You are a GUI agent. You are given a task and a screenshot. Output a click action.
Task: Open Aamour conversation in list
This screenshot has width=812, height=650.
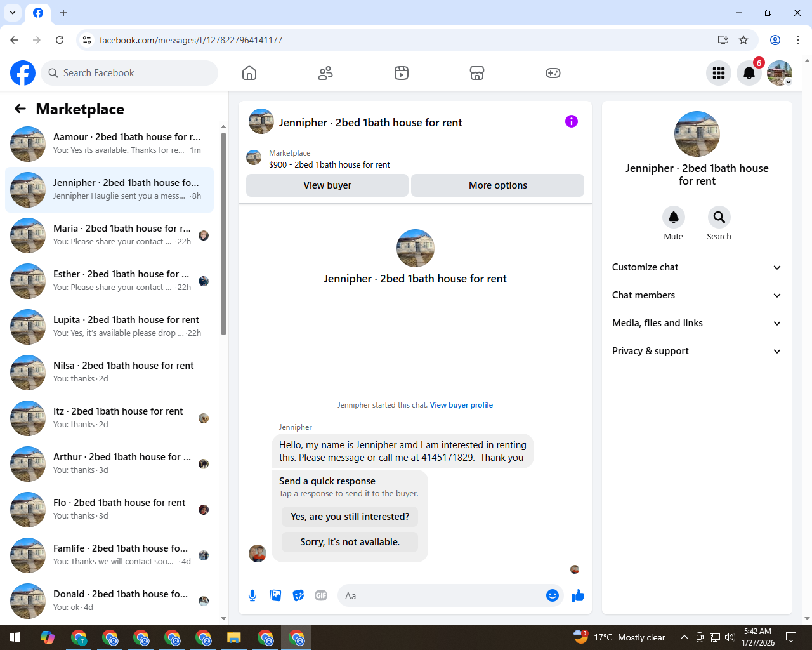(109, 143)
